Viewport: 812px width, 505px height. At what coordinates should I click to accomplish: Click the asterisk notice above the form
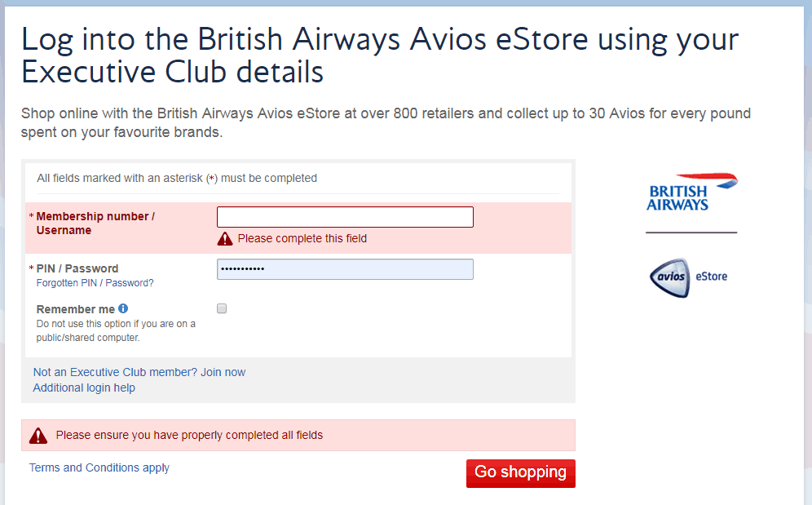tap(177, 177)
